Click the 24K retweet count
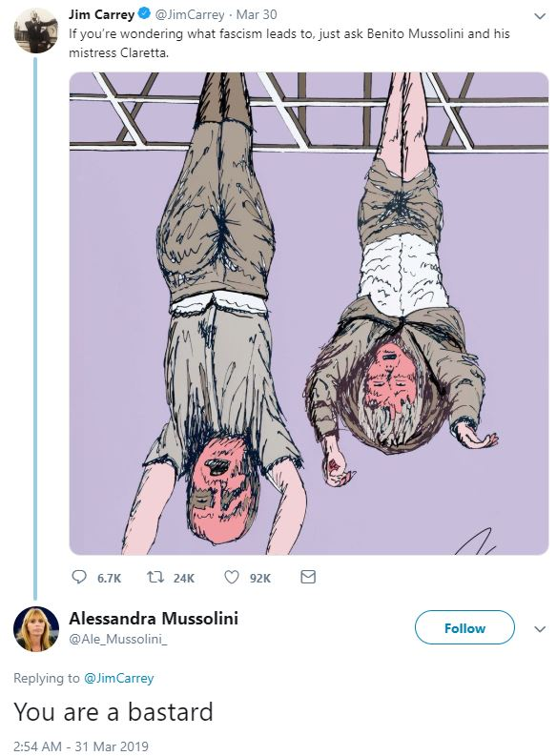Image resolution: width=557 pixels, height=756 pixels. click(184, 578)
